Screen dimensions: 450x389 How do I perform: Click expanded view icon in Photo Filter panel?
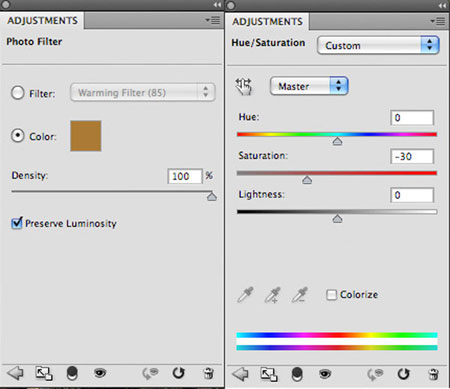tap(44, 373)
